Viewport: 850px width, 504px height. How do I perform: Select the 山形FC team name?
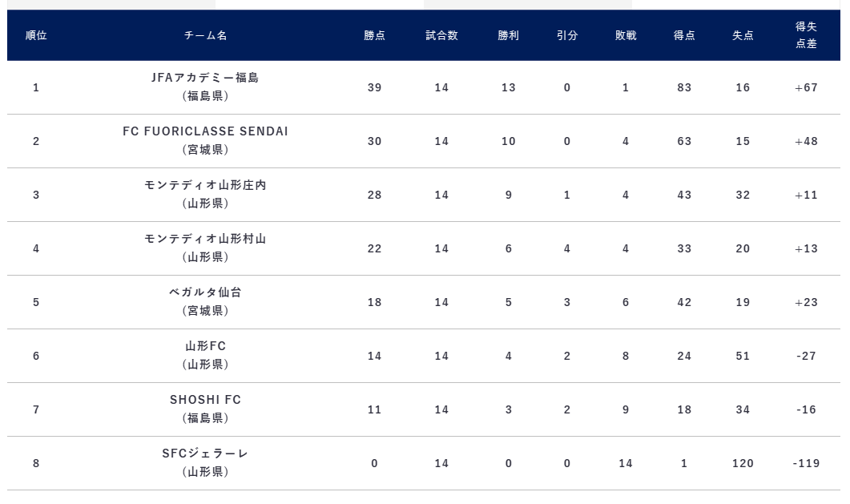tap(205, 346)
